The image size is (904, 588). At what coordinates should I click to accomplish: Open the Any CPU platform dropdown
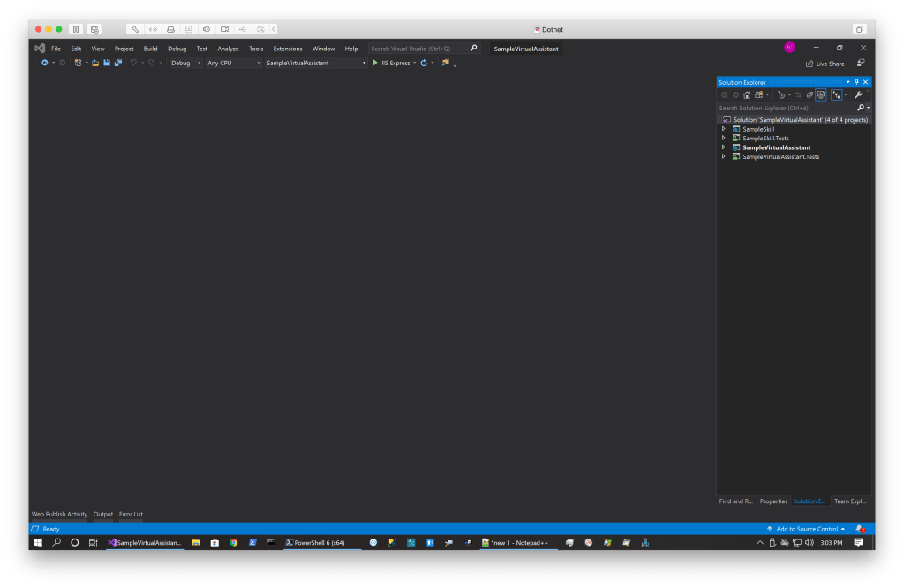[233, 63]
